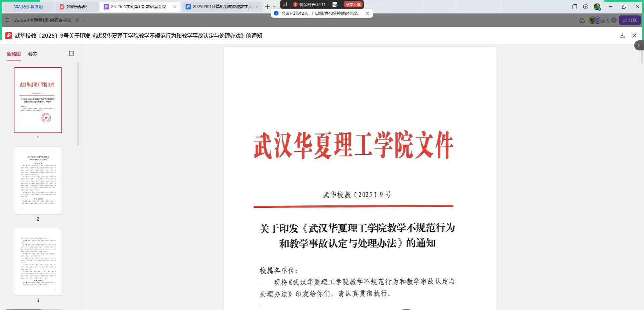The width and height of the screenshot is (644, 310).
Task: Select the page 2 thumbnail
Action: [38, 181]
